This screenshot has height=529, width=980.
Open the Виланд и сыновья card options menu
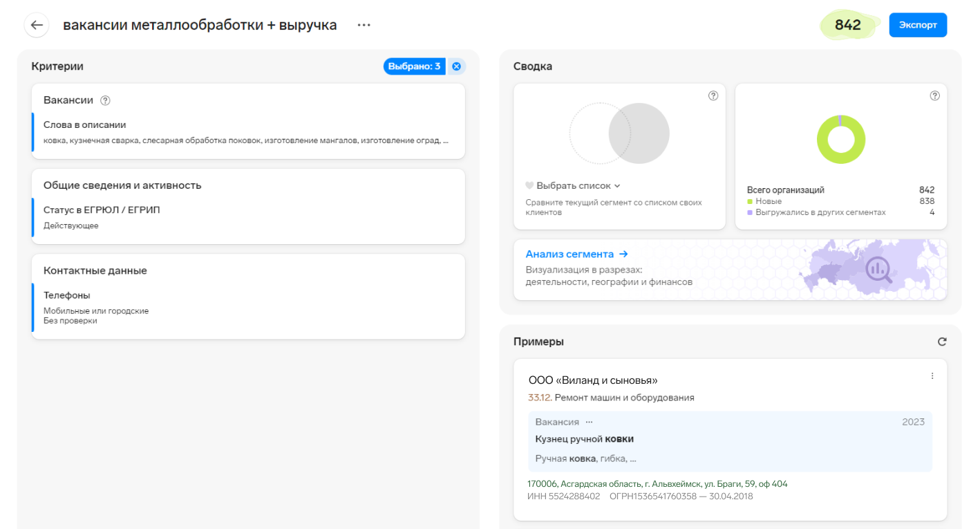coord(932,376)
